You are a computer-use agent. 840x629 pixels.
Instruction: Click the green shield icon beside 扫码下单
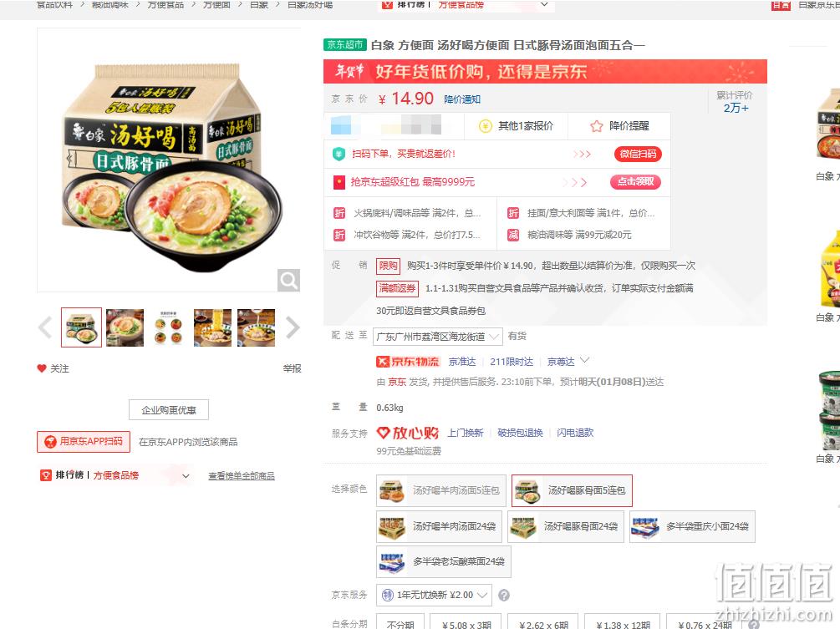339,155
